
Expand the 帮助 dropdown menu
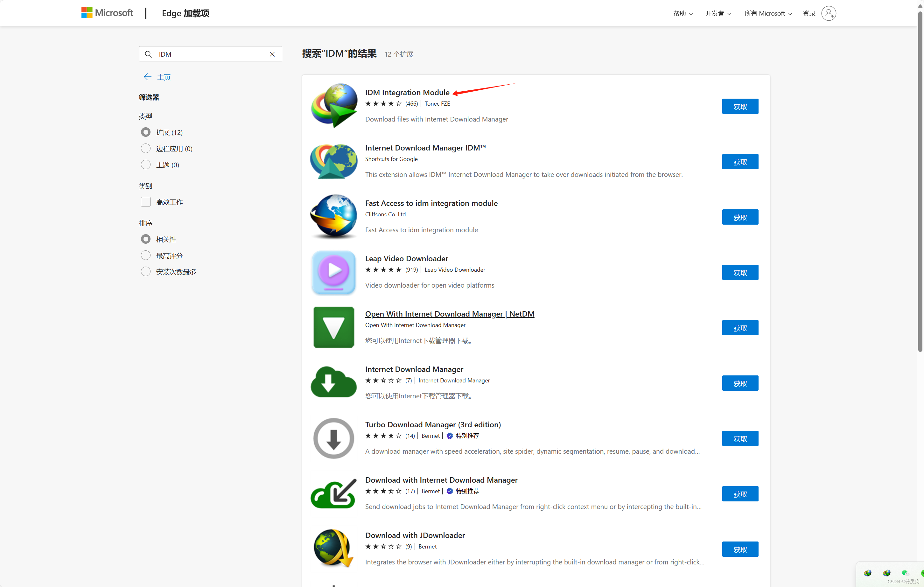pos(683,13)
